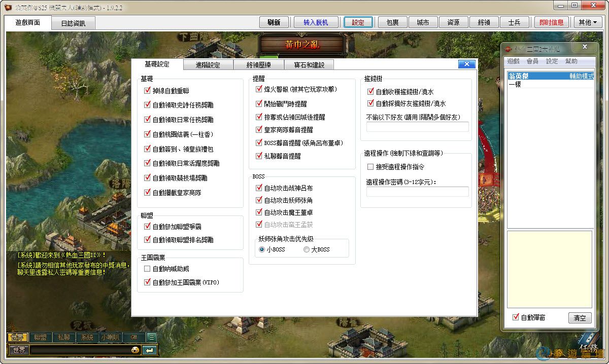The image size is (609, 364).
Task: Click the 刷新 refresh button
Action: pyautogui.click(x=274, y=22)
